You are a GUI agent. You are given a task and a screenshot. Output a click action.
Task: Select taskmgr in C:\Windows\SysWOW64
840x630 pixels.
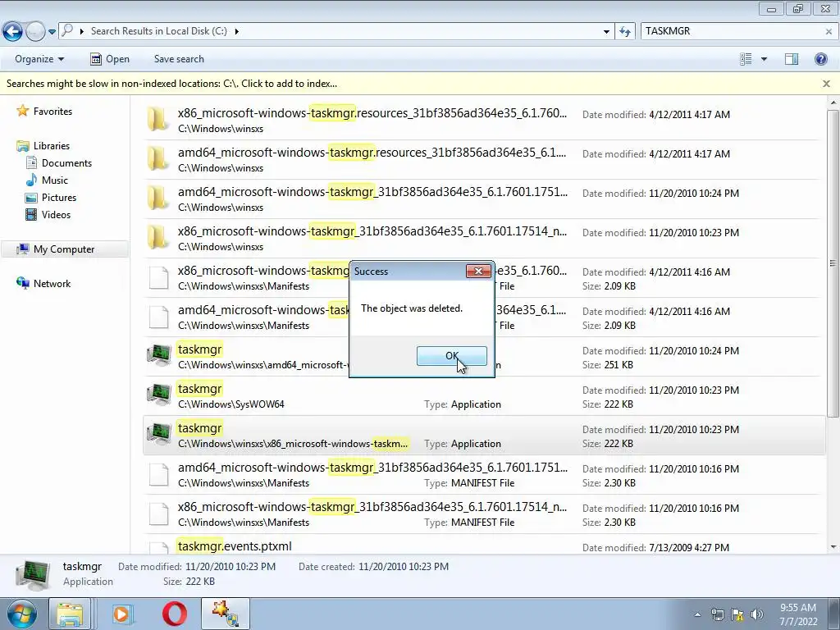point(484,396)
